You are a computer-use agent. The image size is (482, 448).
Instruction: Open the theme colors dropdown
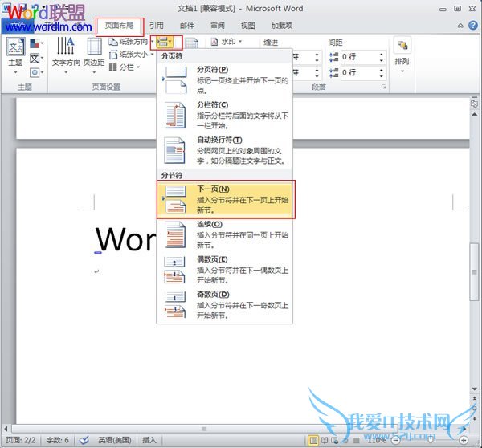(x=36, y=43)
